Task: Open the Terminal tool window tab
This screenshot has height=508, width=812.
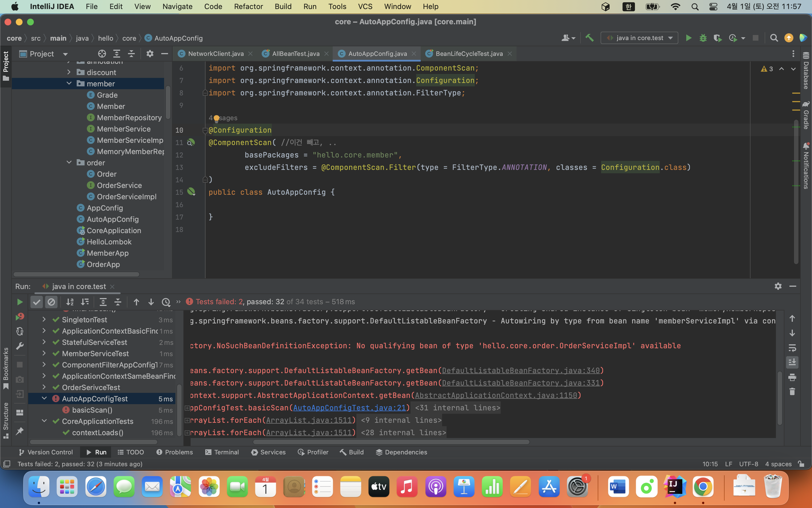Action: [222, 452]
